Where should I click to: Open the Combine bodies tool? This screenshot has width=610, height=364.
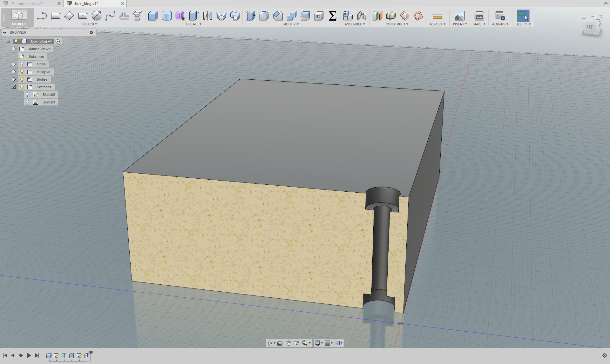point(292,16)
